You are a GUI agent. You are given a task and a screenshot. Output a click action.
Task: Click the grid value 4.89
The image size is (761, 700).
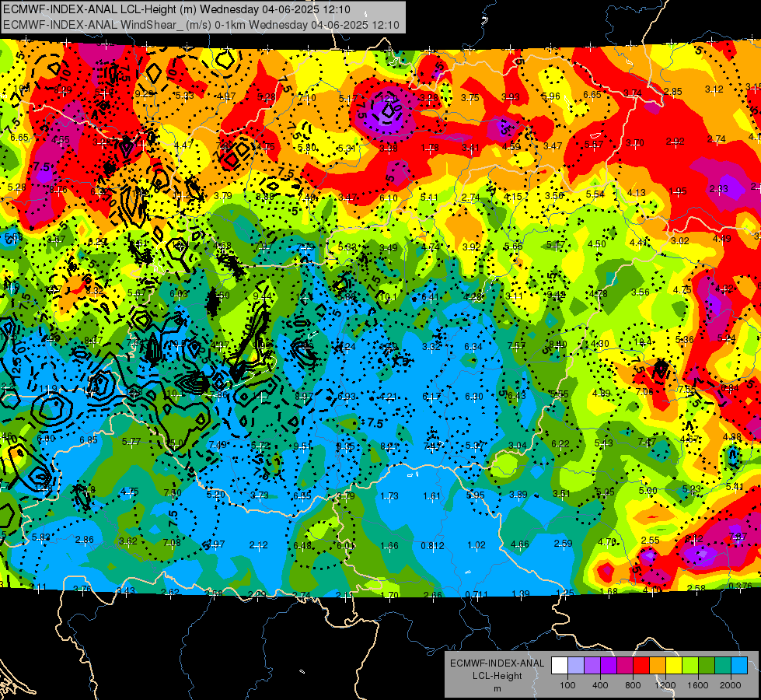coord(602,393)
